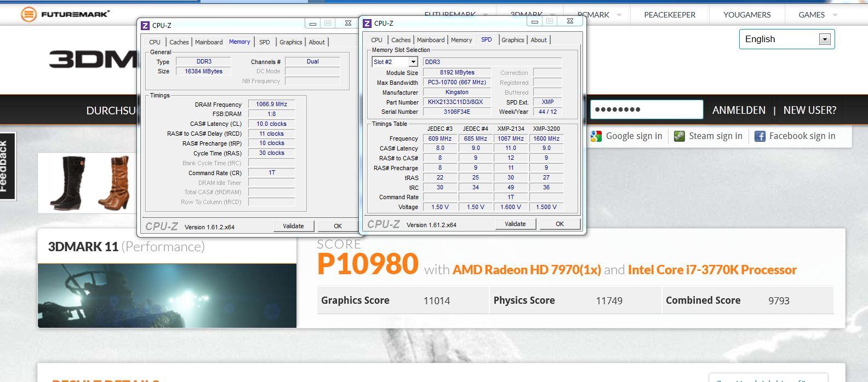Open the Graphics tab in the left CPU-Z window
The image size is (868, 382).
point(291,42)
